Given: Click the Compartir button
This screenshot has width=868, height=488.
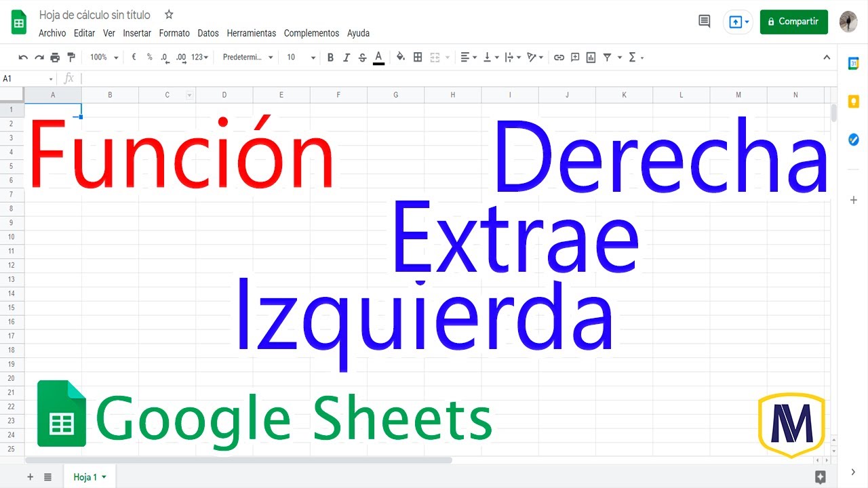Looking at the screenshot, I should [794, 22].
